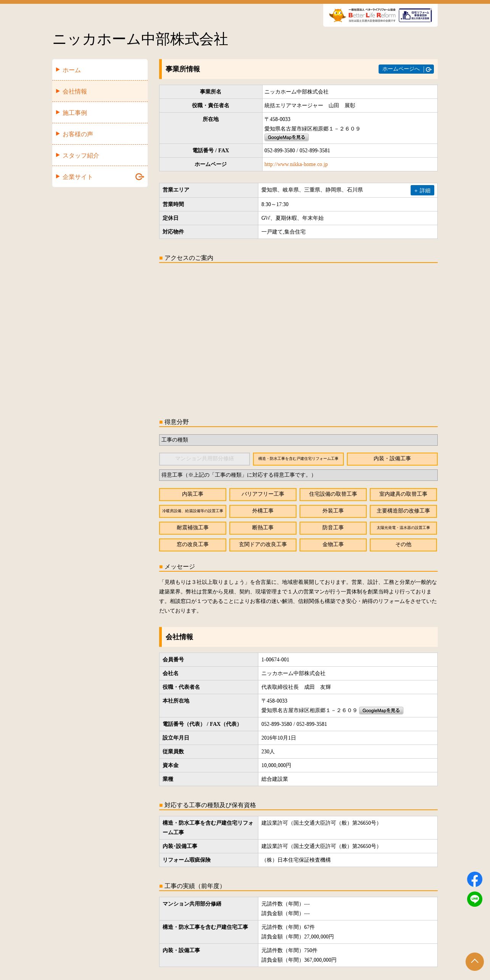Click the バリアフリー工事 tag
490x980 pixels.
[x=263, y=494]
